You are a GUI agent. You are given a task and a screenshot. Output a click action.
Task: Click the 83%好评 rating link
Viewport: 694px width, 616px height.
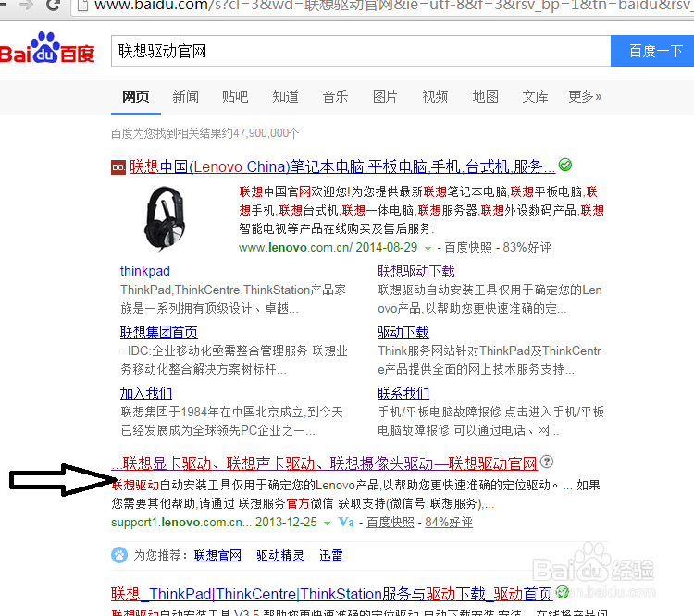coord(527,247)
